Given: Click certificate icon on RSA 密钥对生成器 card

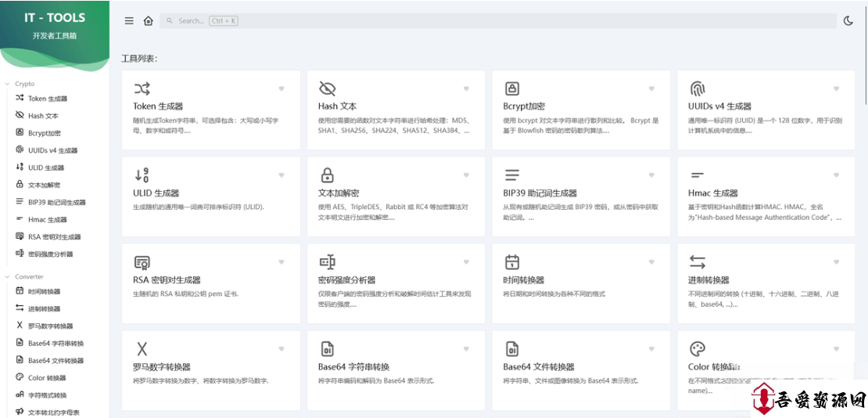Looking at the screenshot, I should 142,262.
